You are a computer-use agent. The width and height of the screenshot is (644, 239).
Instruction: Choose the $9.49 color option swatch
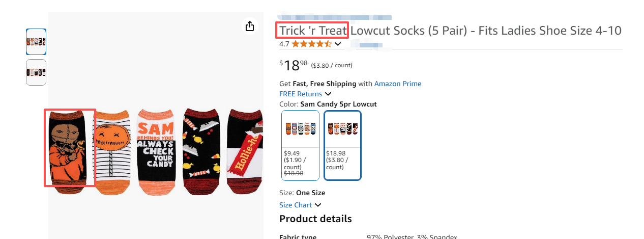[300, 145]
